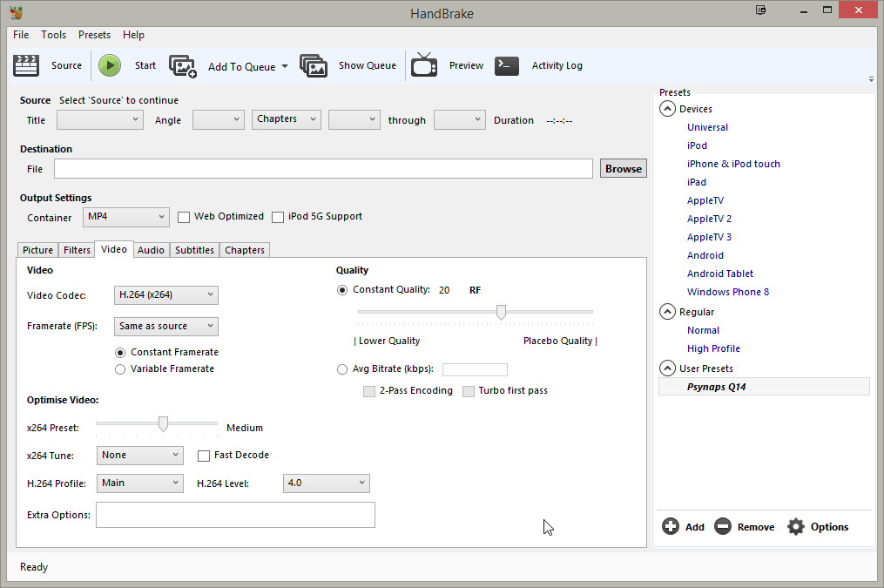The height and width of the screenshot is (588, 884).
Task: Click the Preview television icon
Action: [424, 64]
